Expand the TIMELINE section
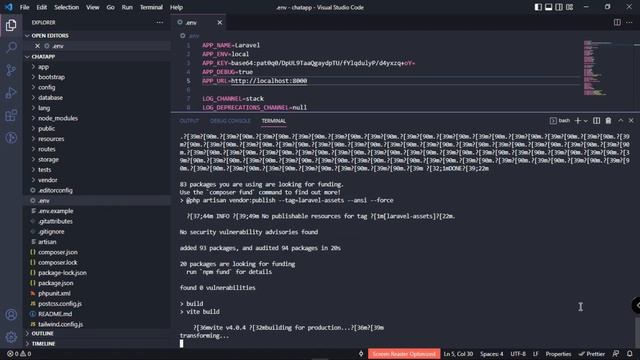This screenshot has width=640, height=360. point(97,344)
